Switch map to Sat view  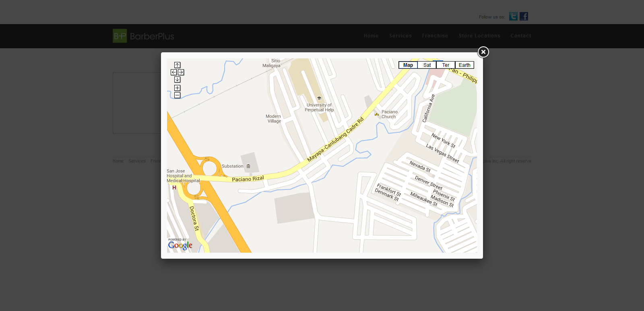[x=427, y=65]
